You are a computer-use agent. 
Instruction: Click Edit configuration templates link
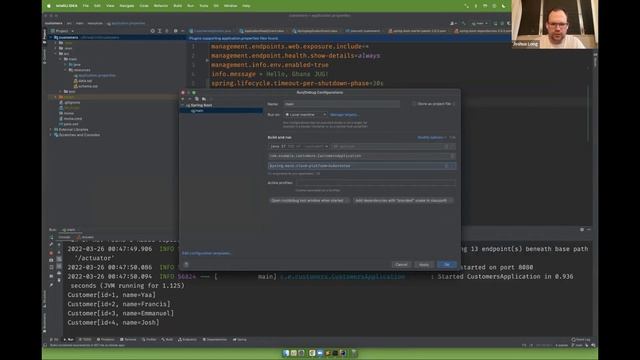[206, 253]
